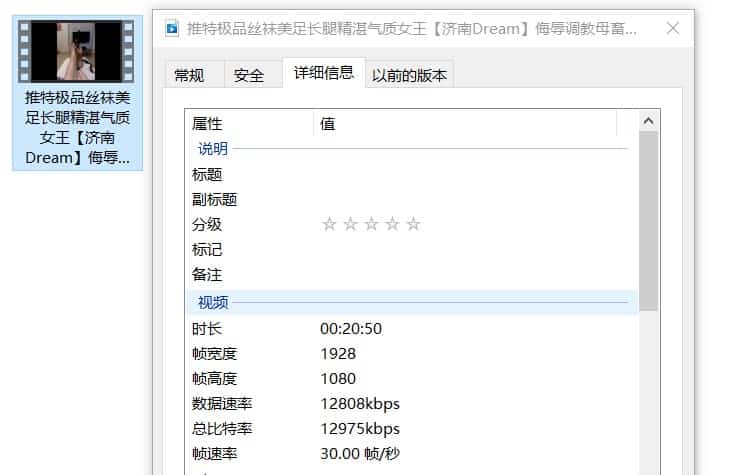The image size is (736, 475).
Task: Click the vertical scrollbar thumb
Action: 648,220
